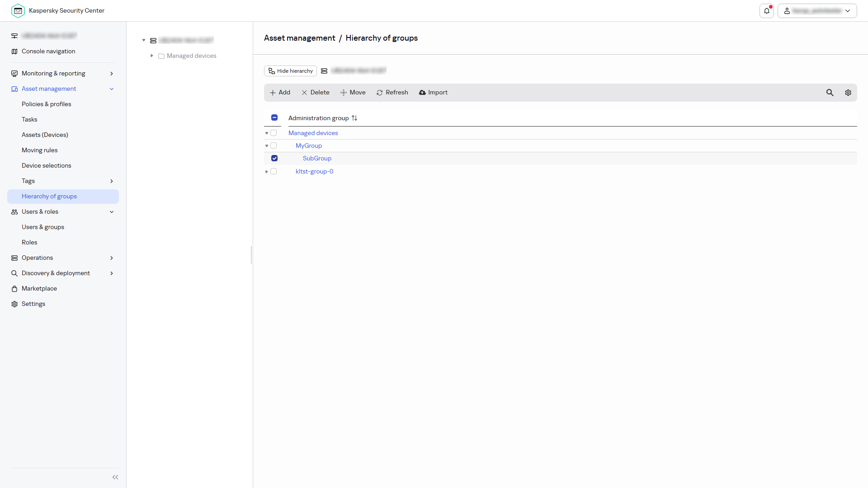
Task: Click the Operations sidebar icon
Action: 14,258
